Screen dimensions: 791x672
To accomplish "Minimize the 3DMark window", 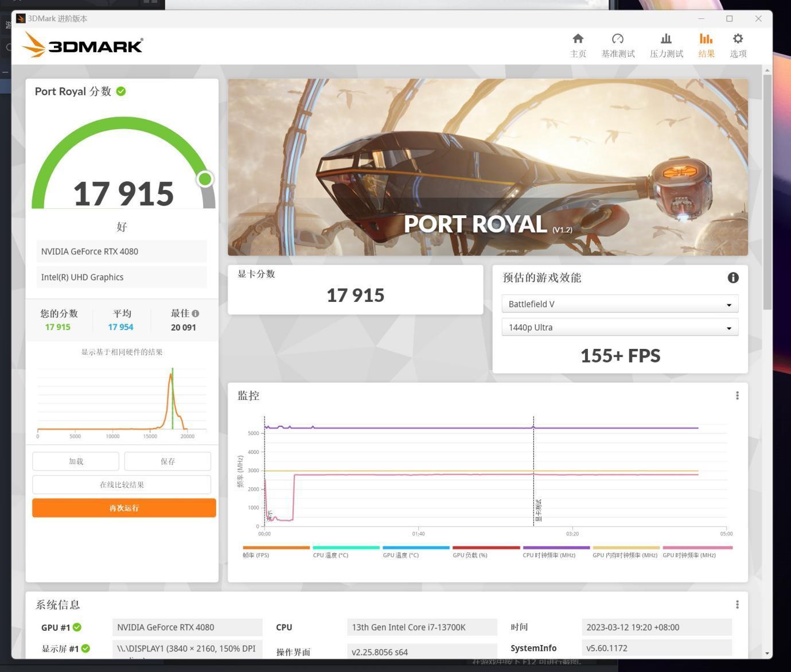I will 701,18.
